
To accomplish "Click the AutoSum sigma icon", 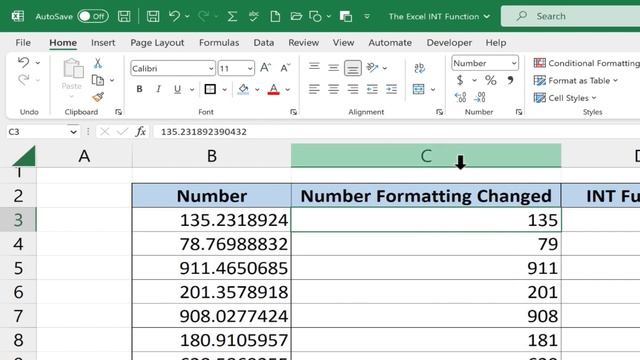I will click(x=232, y=16).
